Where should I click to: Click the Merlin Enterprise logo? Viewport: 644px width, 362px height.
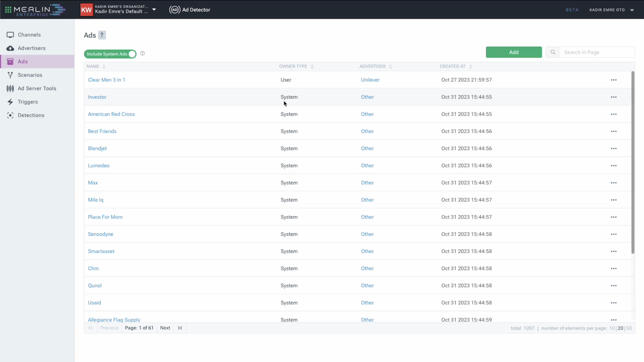(x=40, y=10)
